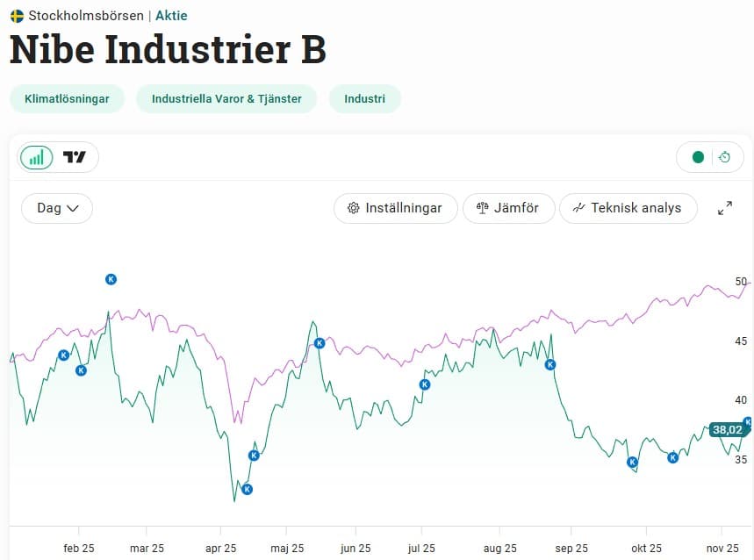Click the Swedish flag icon
Image resolution: width=754 pixels, height=560 pixels.
(17, 16)
